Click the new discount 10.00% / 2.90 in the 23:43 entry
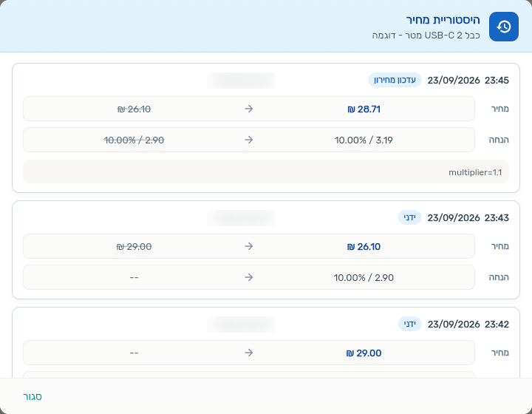This screenshot has height=414, width=532. click(364, 277)
